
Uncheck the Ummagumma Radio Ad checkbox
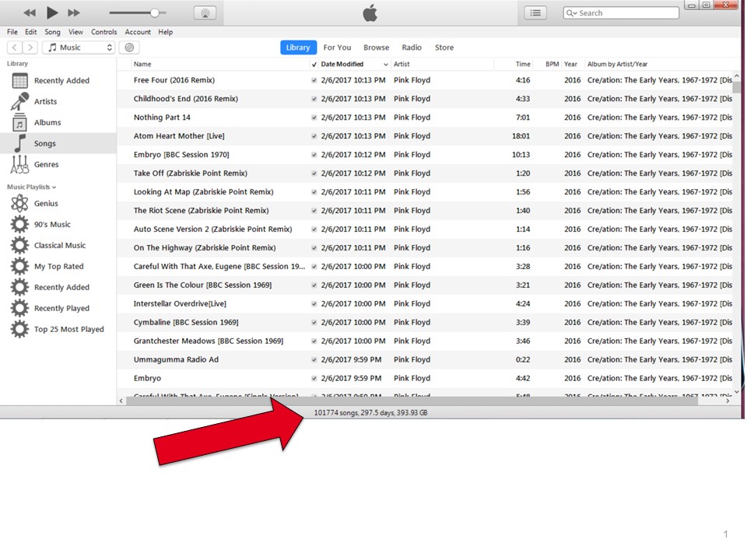click(314, 359)
